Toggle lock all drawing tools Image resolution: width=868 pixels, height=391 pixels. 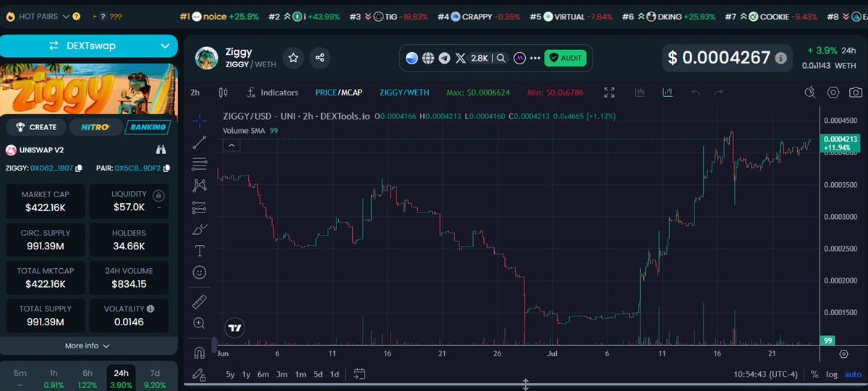point(200,374)
